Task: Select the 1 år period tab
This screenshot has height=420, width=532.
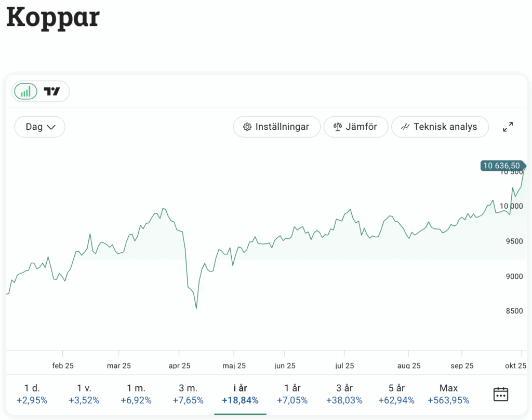Action: (x=292, y=394)
